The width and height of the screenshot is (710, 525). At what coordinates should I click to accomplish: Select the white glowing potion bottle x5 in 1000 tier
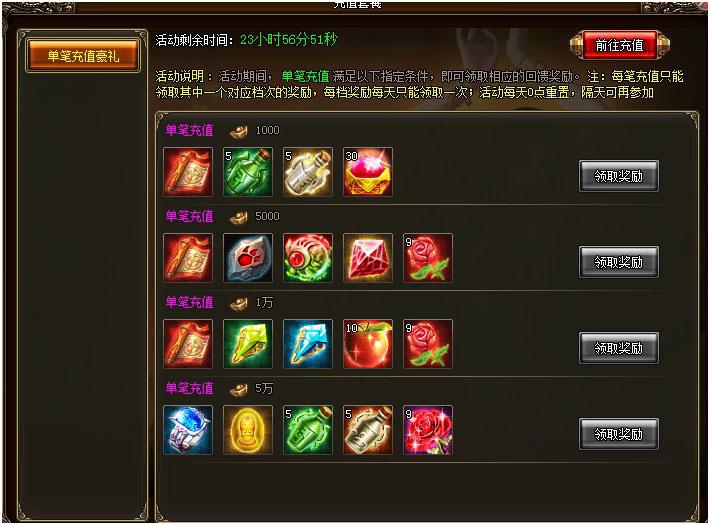[x=308, y=172]
